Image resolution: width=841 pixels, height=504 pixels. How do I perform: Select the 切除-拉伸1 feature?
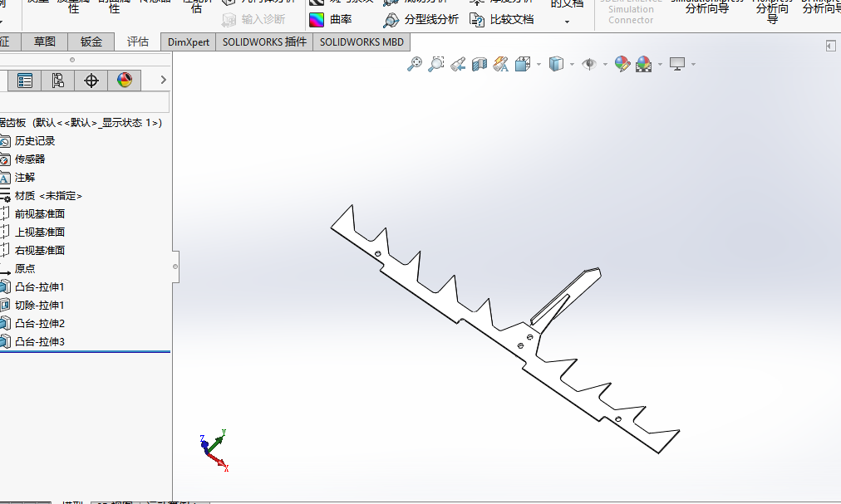[40, 305]
